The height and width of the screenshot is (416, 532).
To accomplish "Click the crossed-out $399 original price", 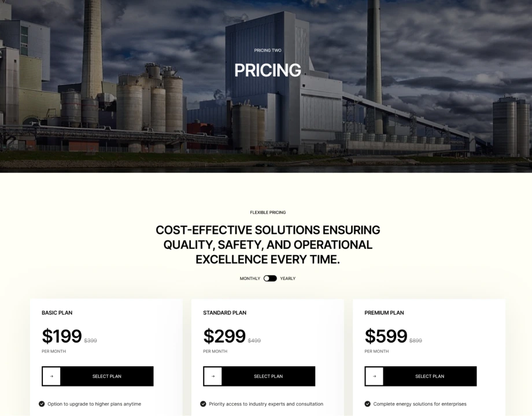I will pyautogui.click(x=90, y=340).
